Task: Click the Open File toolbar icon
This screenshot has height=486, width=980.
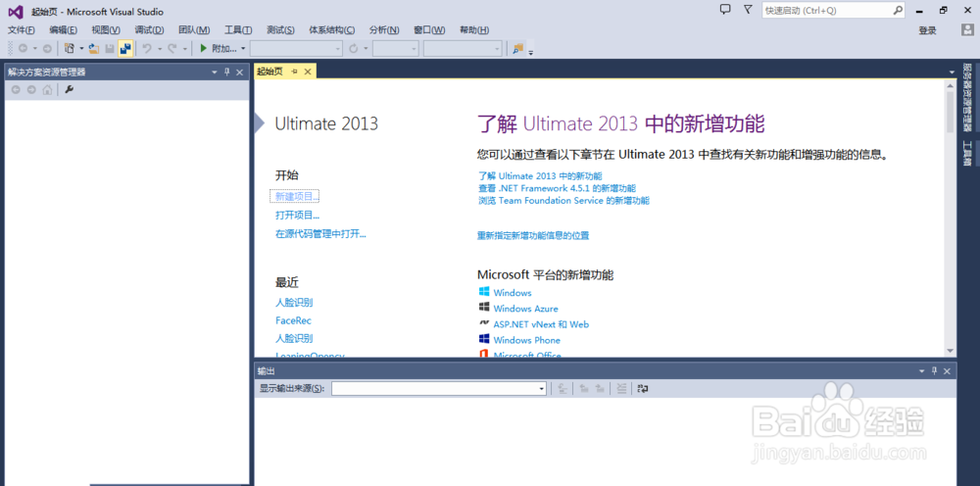Action: coord(94,48)
